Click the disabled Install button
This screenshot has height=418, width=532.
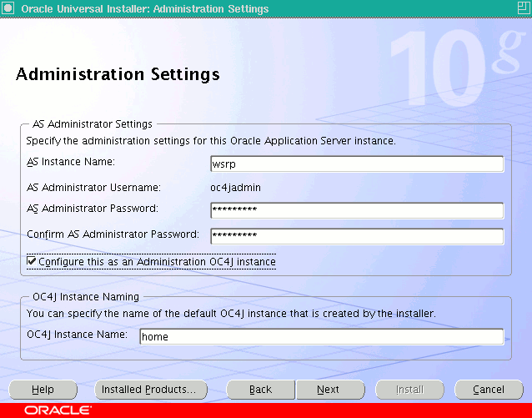click(409, 390)
